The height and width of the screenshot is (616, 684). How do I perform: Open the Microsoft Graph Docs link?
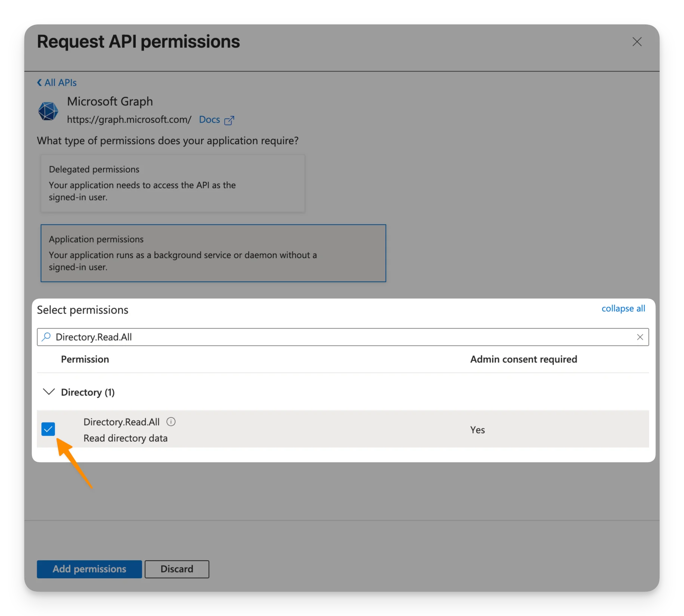pyautogui.click(x=209, y=120)
